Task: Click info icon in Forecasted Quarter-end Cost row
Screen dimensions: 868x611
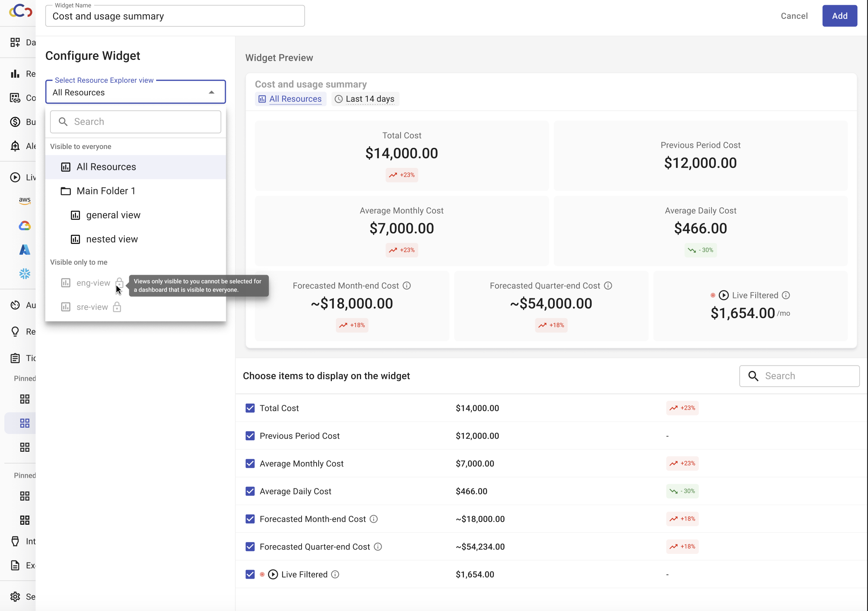Action: point(378,547)
